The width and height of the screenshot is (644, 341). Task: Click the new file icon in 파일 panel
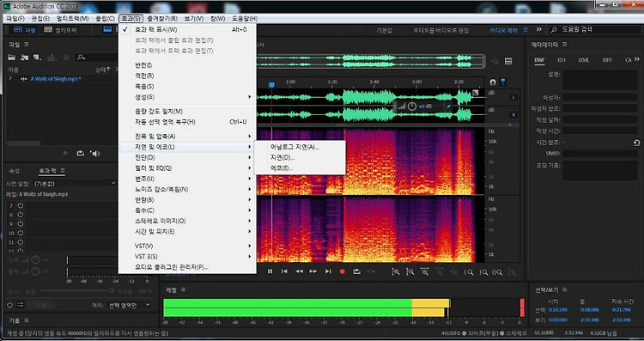coord(38,58)
